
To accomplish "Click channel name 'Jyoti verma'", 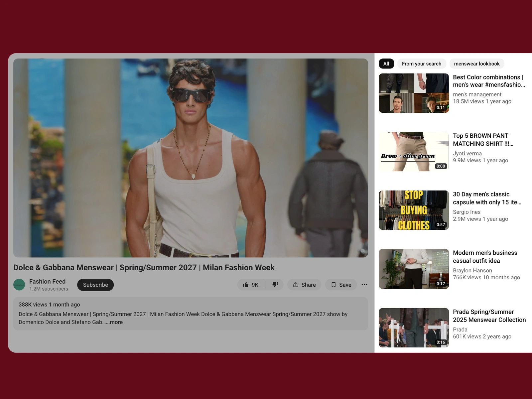I will click(x=467, y=153).
